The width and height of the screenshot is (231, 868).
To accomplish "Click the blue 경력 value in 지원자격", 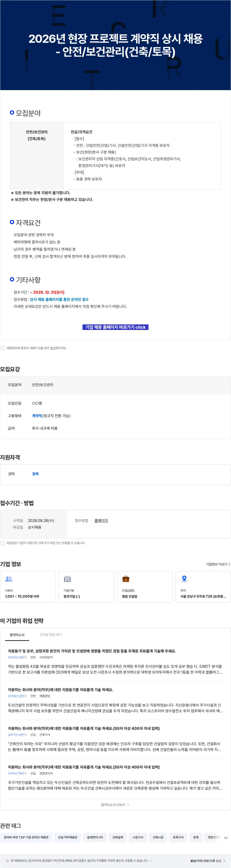I will (35, 474).
